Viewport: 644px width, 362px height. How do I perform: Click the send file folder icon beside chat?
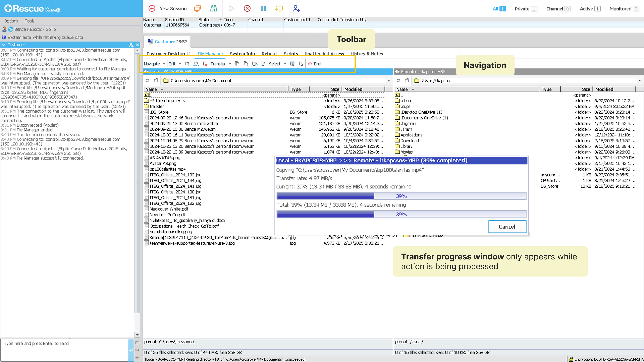137,343
